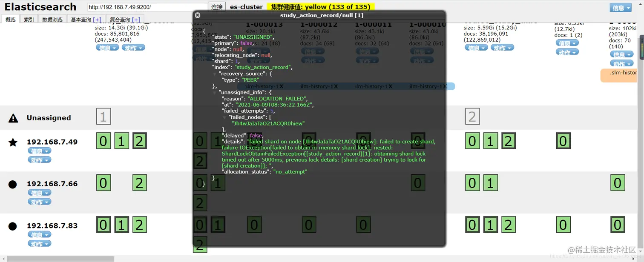
Task: Click the Unassigned warning triangle icon
Action: click(13, 118)
